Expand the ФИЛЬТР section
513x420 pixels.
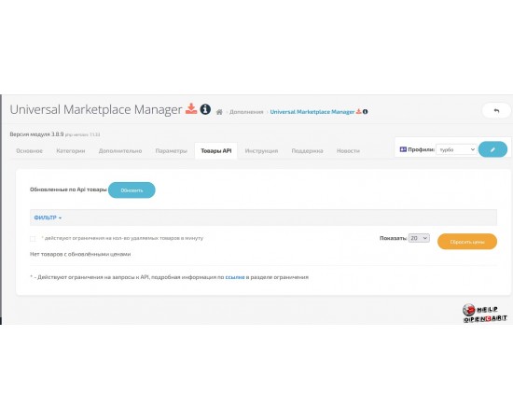pos(48,217)
